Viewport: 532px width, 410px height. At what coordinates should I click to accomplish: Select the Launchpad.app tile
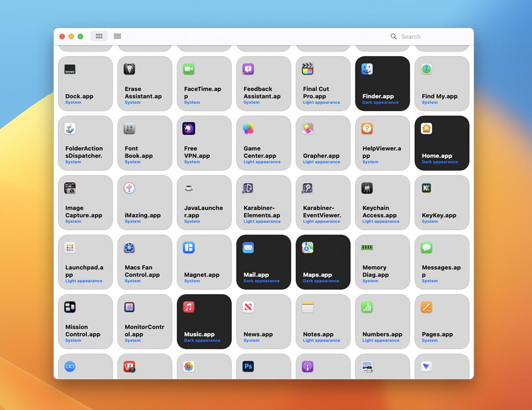pyautogui.click(x=85, y=262)
